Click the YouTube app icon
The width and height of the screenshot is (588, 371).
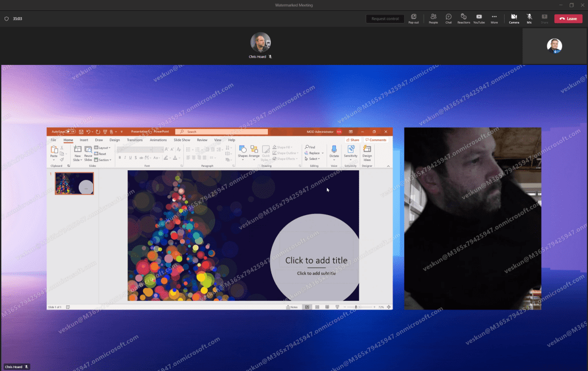[x=479, y=18]
